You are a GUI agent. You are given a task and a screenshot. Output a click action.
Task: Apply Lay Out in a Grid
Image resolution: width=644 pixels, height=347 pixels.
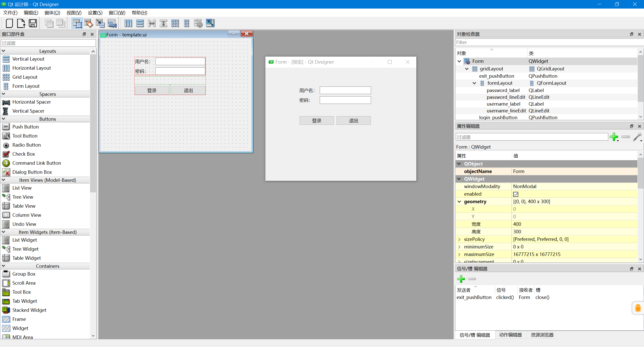point(175,23)
